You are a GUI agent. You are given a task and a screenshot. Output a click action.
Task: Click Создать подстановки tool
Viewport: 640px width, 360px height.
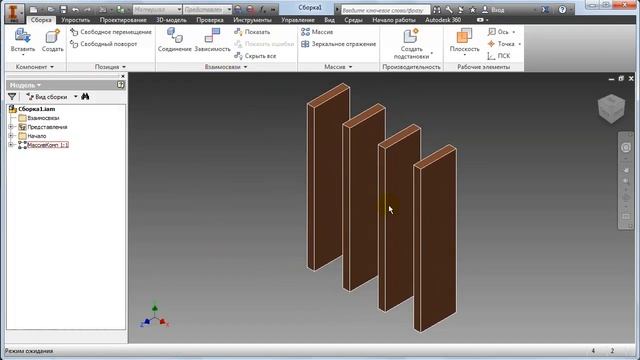(x=411, y=44)
